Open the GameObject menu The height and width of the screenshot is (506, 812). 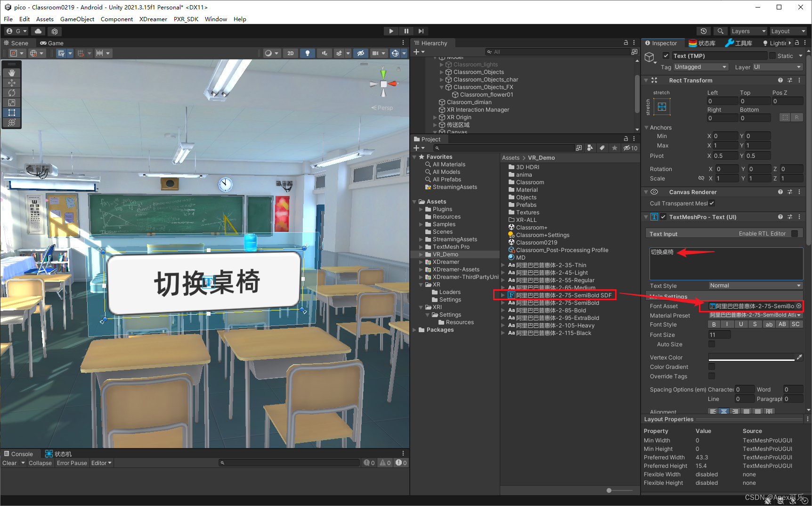pyautogui.click(x=77, y=19)
